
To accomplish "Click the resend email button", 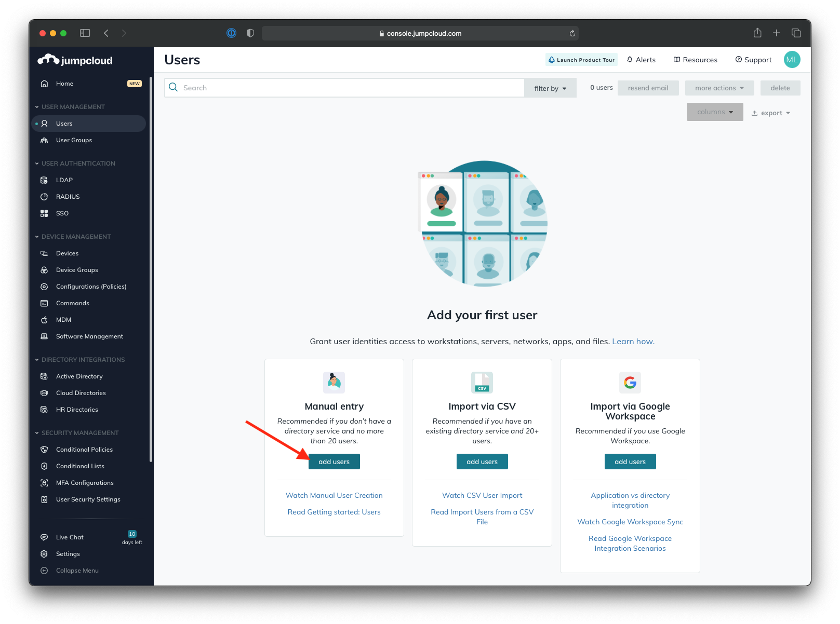I will (x=648, y=88).
